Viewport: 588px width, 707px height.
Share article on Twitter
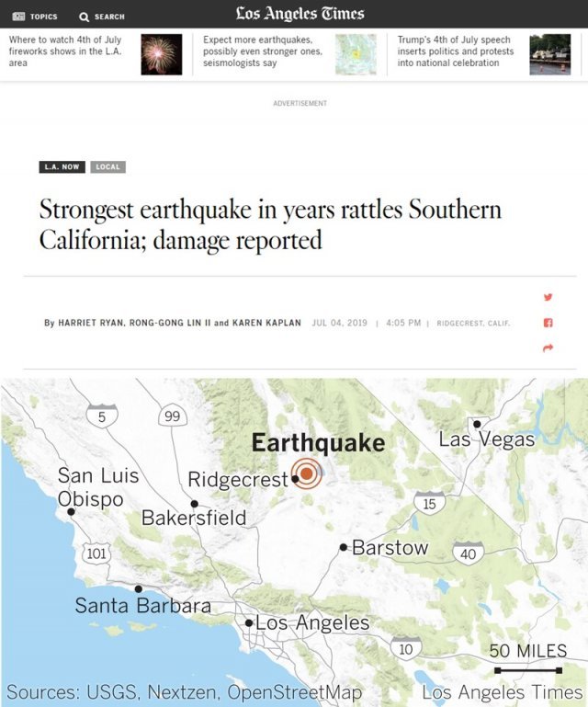tap(548, 297)
